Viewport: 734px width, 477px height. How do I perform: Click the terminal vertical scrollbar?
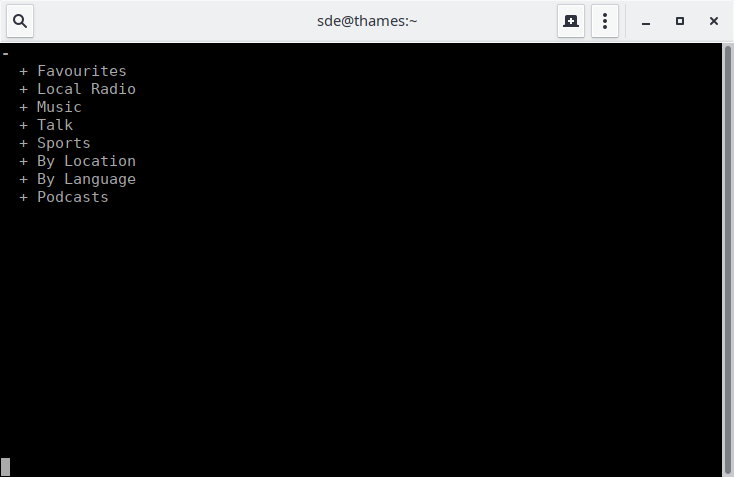pyautogui.click(x=727, y=260)
